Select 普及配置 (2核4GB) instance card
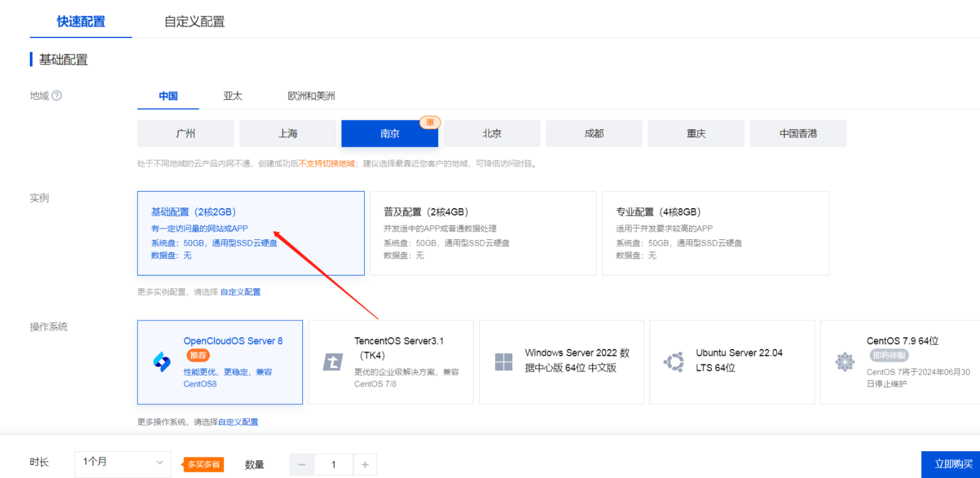Viewport: 980px width, 478px height. tap(483, 233)
